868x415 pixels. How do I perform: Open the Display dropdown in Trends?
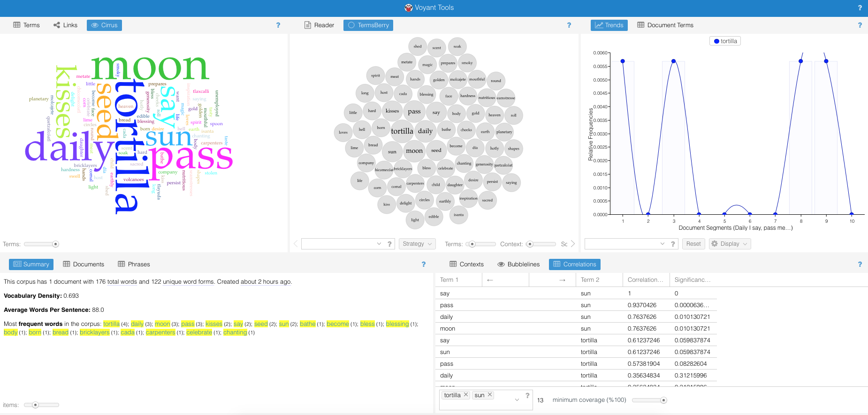click(x=730, y=244)
